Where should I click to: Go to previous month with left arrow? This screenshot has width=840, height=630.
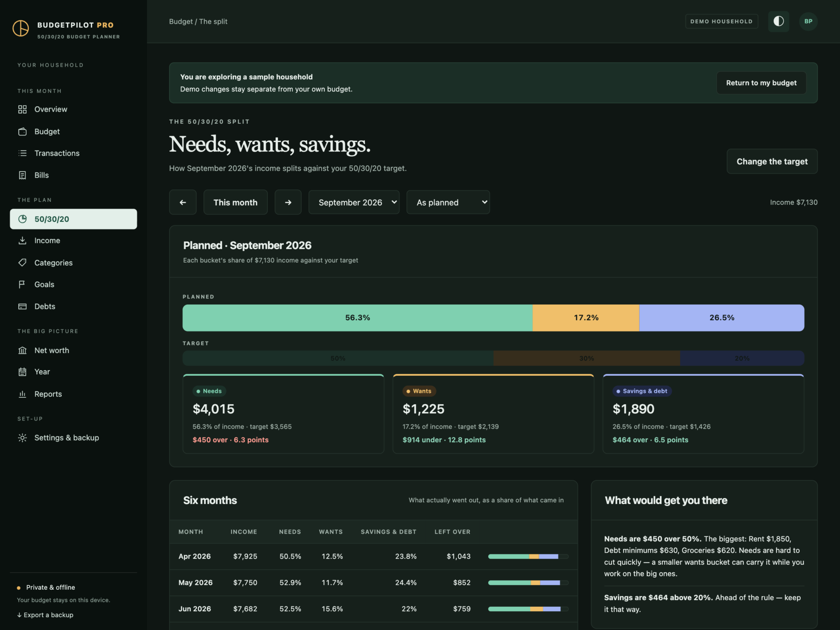[183, 202]
